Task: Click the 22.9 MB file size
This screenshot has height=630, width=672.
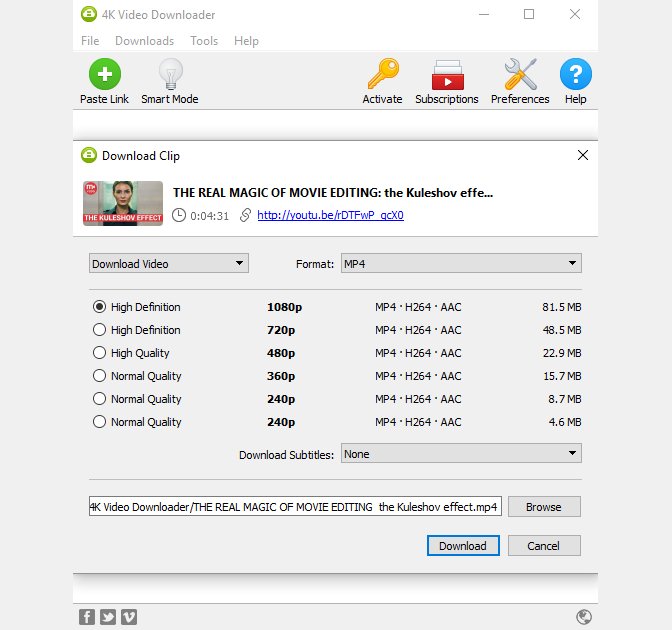Action: pos(562,353)
